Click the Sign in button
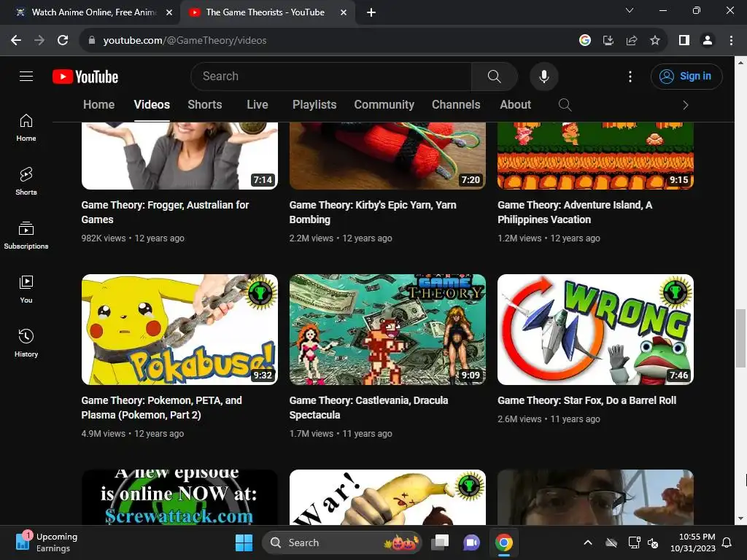Viewport: 747px width, 560px height. click(686, 76)
